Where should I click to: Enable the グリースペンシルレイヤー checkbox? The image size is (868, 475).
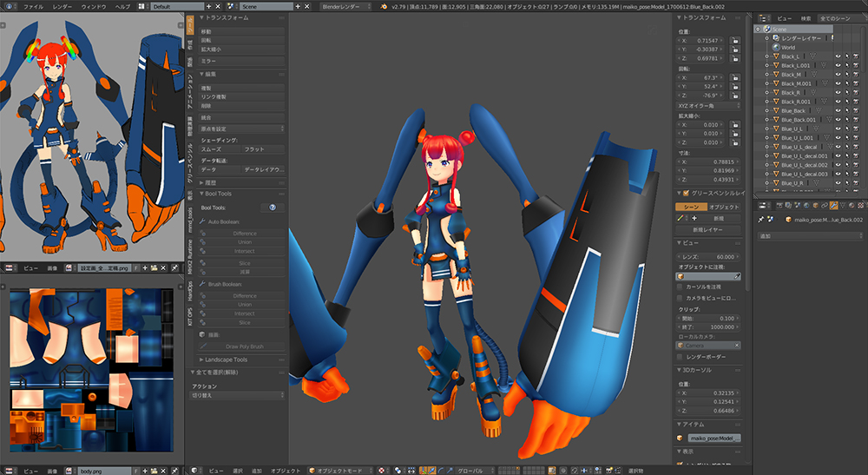click(x=686, y=193)
